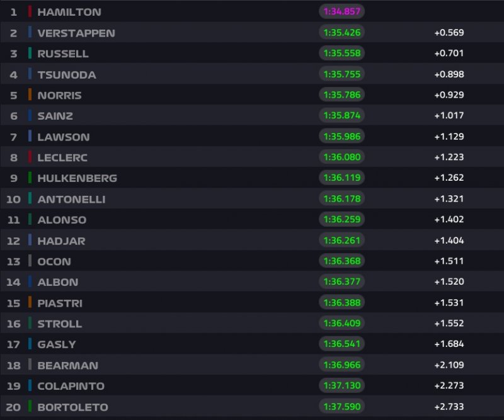Click Bortoleto's lap time 1:37.590

click(342, 407)
